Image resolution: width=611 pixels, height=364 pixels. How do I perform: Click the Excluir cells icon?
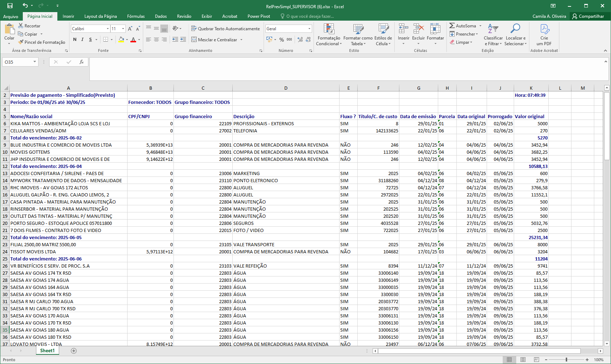(419, 29)
